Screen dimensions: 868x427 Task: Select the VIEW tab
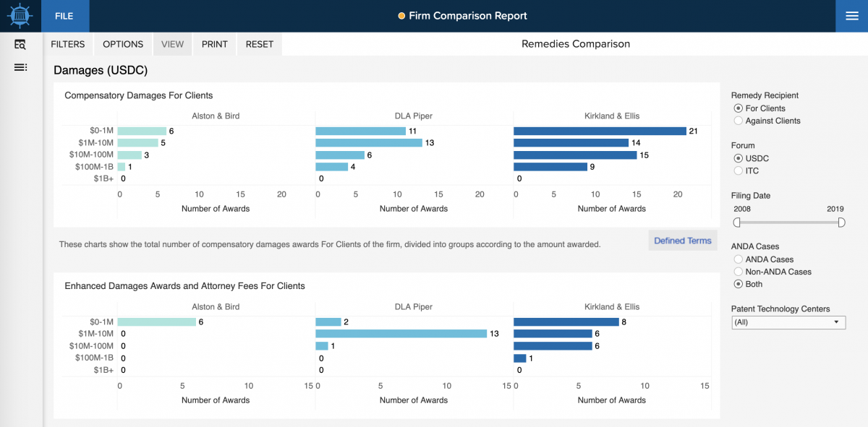click(172, 44)
